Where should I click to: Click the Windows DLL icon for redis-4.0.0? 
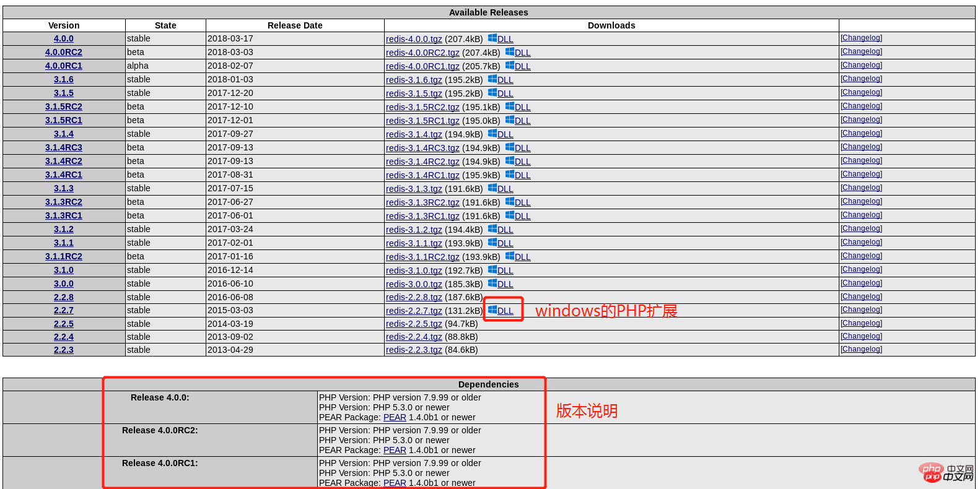coord(492,38)
